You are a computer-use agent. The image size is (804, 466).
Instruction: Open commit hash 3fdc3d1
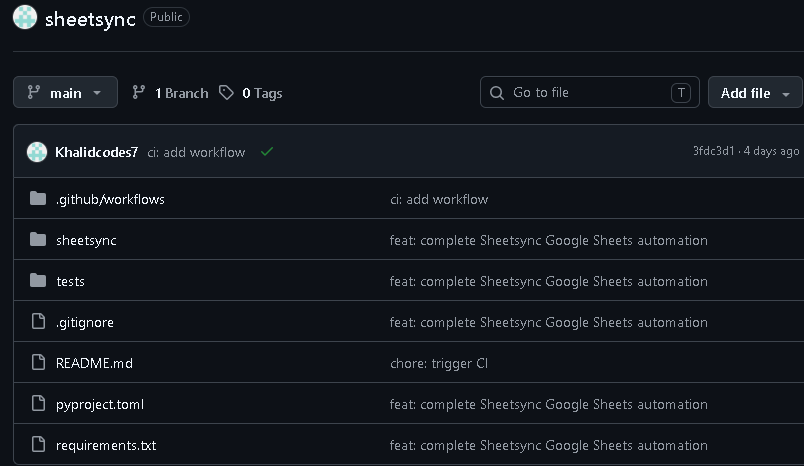[713, 151]
